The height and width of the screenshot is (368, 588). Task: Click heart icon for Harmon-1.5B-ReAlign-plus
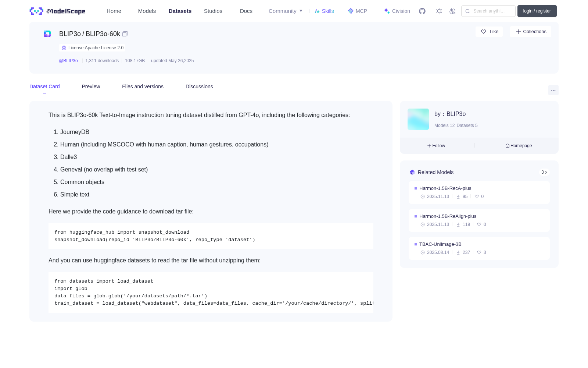479,224
